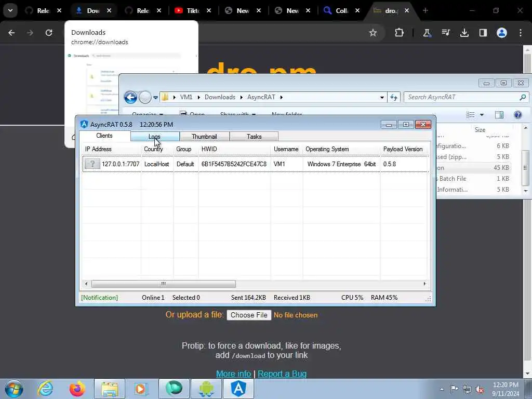The height and width of the screenshot is (399, 532).
Task: Open the More info link
Action: tap(233, 374)
